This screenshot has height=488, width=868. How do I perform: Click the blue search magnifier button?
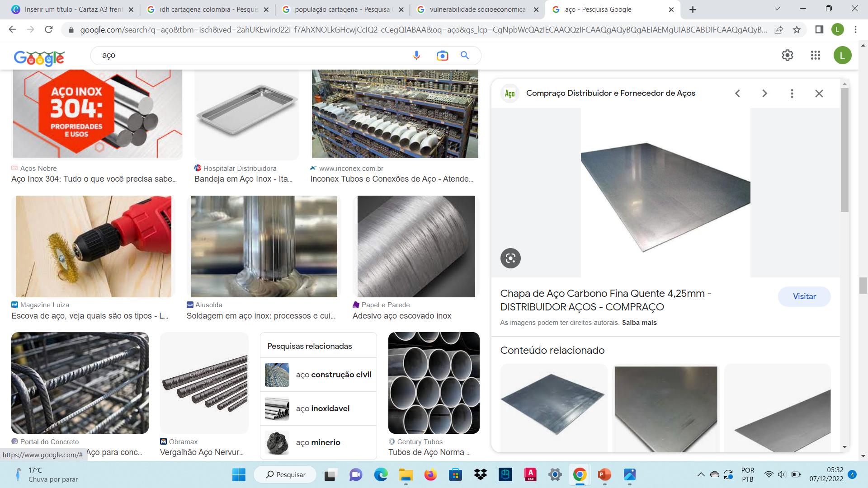(x=465, y=55)
